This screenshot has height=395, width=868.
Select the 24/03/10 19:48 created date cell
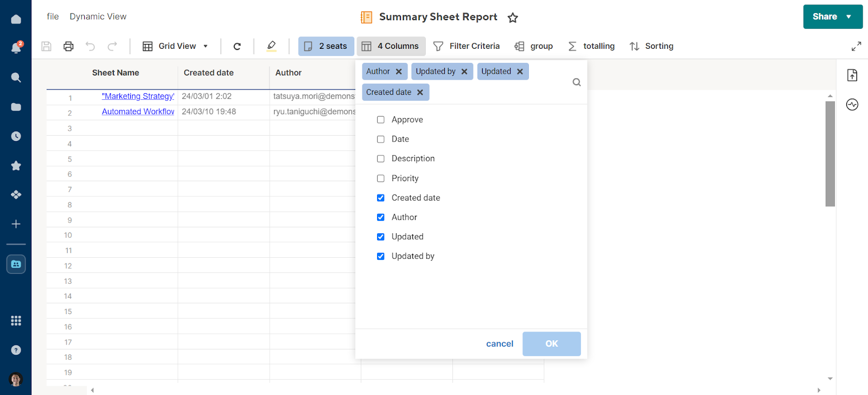(224, 112)
